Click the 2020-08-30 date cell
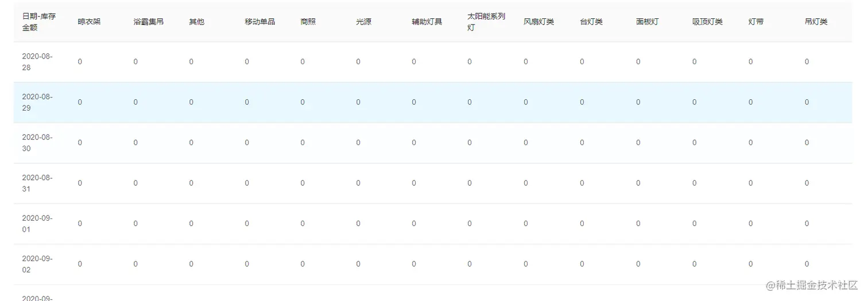Image resolution: width=868 pixels, height=301 pixels. pos(37,143)
